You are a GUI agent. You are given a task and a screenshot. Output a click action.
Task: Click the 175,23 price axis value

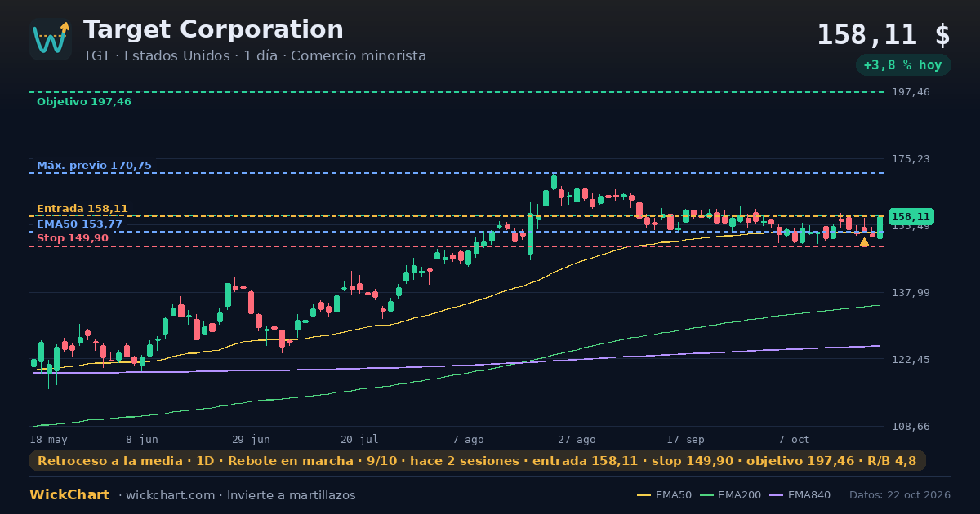[x=911, y=159]
